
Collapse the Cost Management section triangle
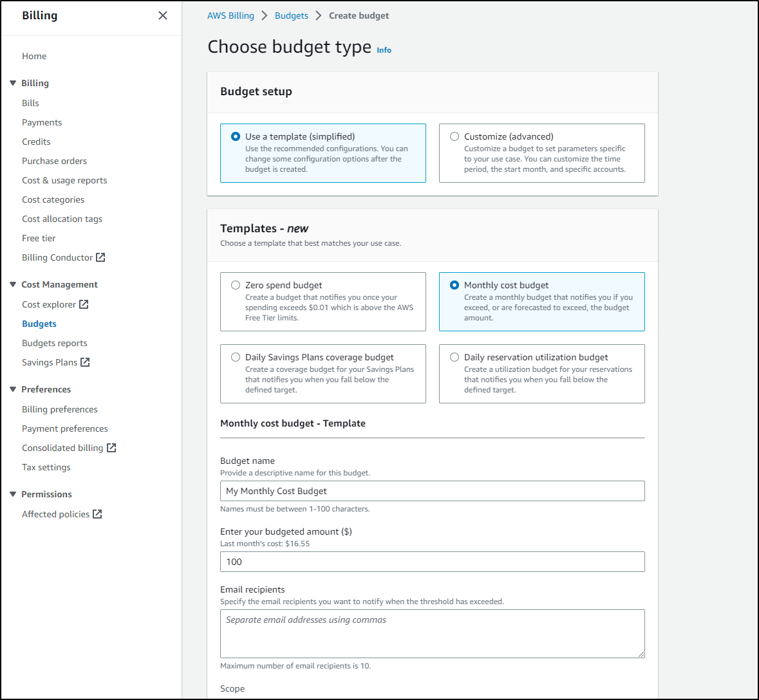(x=13, y=284)
